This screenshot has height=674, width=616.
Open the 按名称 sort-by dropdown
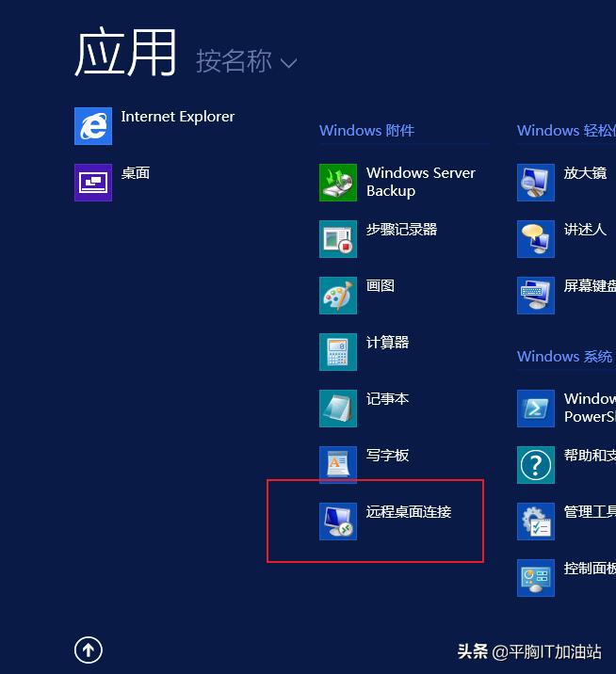(x=247, y=61)
